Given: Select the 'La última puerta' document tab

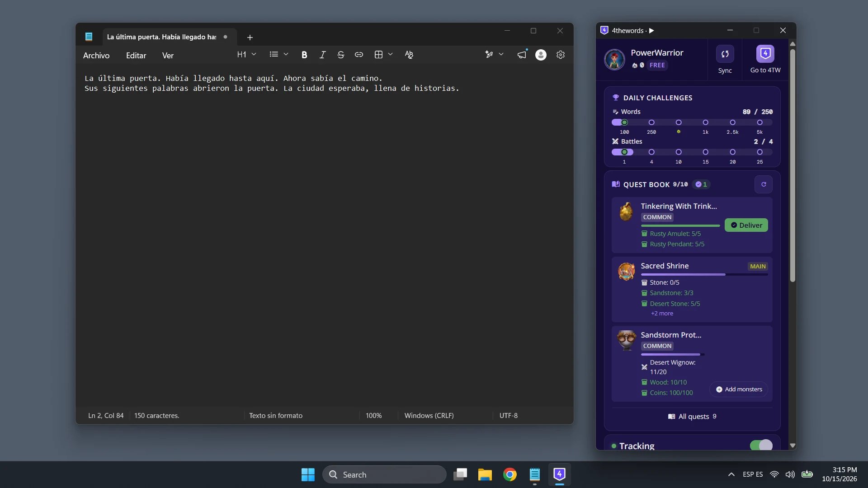Looking at the screenshot, I should click(x=170, y=37).
